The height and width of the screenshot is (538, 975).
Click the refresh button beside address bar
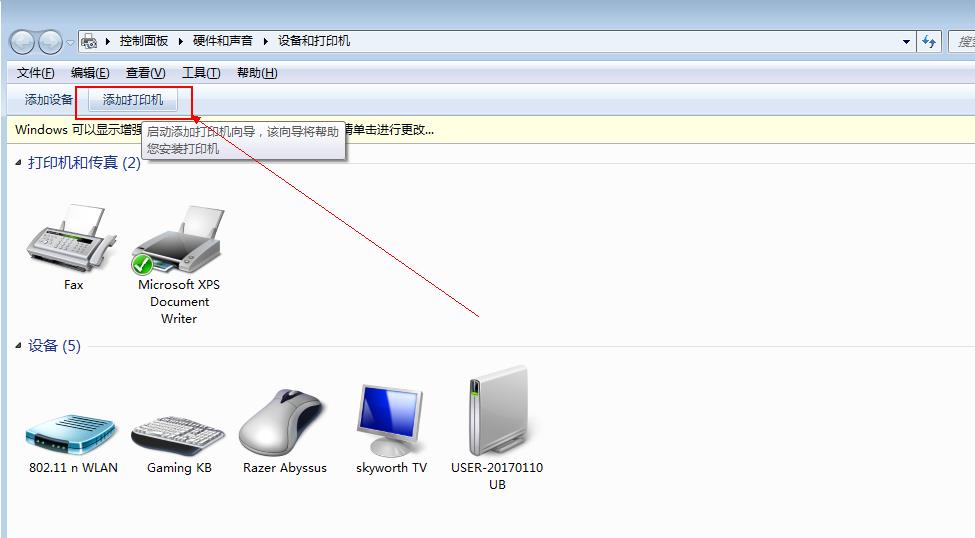click(x=929, y=42)
